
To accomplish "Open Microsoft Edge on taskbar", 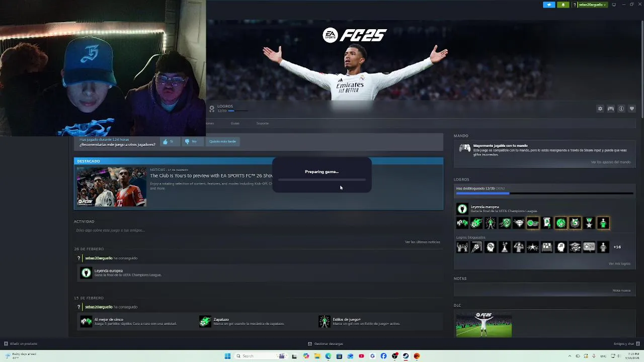I will pos(328,356).
